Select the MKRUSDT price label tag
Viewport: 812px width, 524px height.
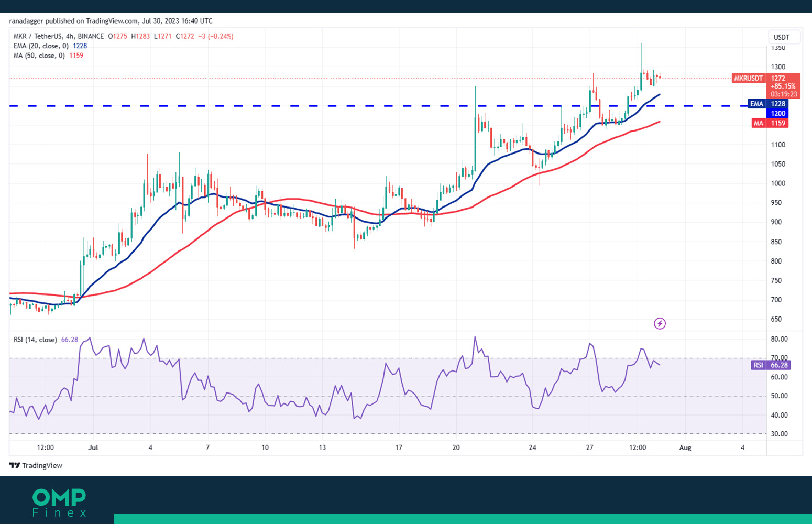coord(749,78)
